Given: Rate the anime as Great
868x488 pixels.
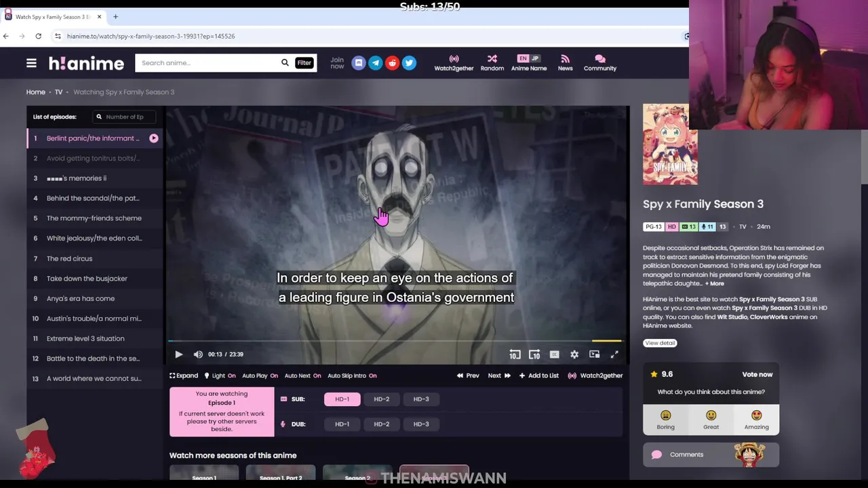Looking at the screenshot, I should [711, 420].
